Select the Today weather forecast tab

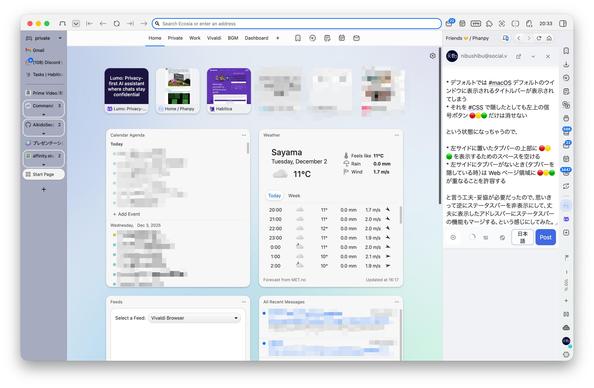pos(275,196)
